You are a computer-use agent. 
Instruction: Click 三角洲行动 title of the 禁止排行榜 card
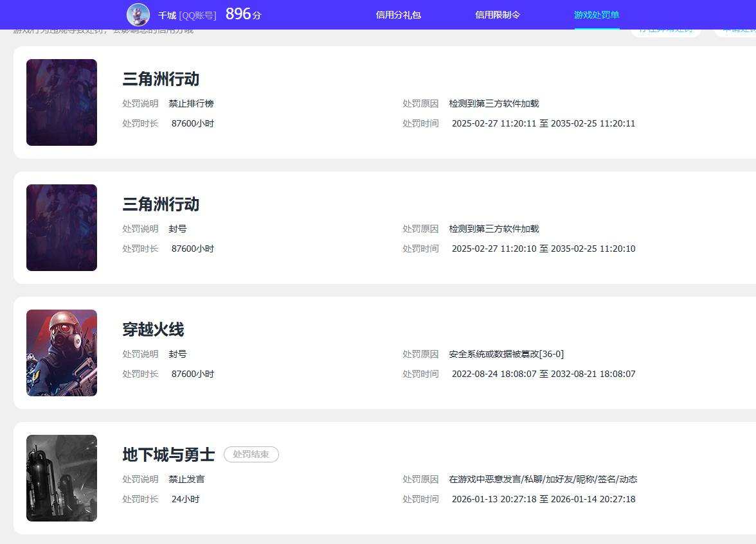[x=161, y=79]
